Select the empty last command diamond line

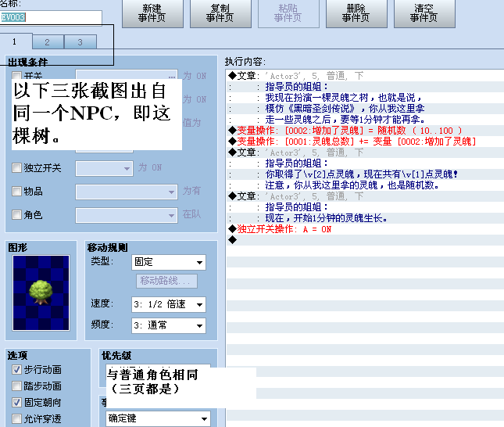click(365, 240)
